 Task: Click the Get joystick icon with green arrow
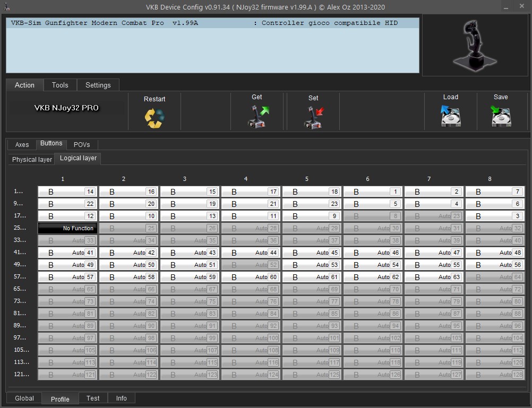click(258, 117)
